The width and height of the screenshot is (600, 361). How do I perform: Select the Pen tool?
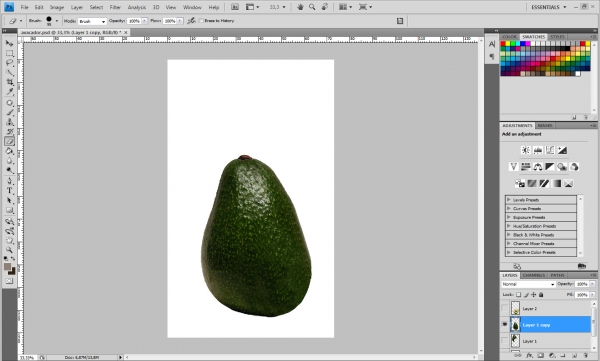(9, 181)
